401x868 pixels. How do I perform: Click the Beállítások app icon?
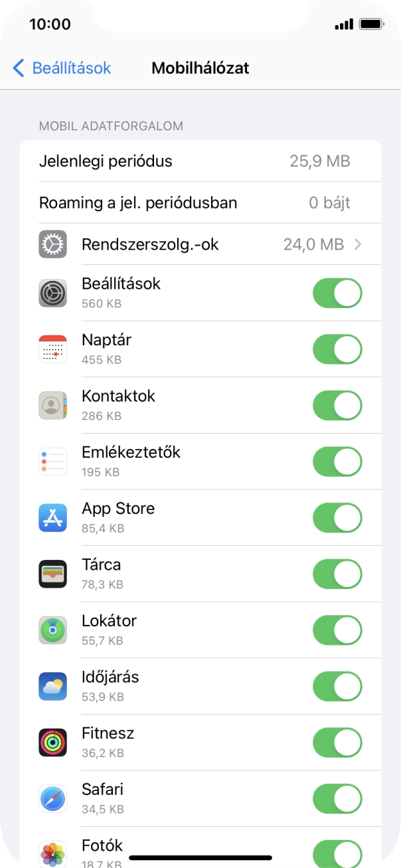[52, 293]
